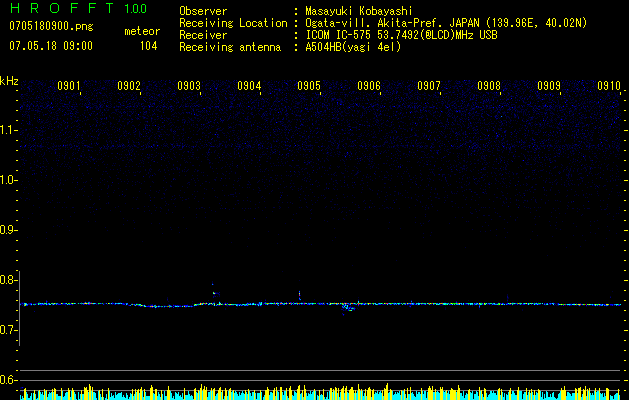Select the date stamp 07.05.18 09:00
This screenshot has width=629, height=400.
tap(51, 46)
